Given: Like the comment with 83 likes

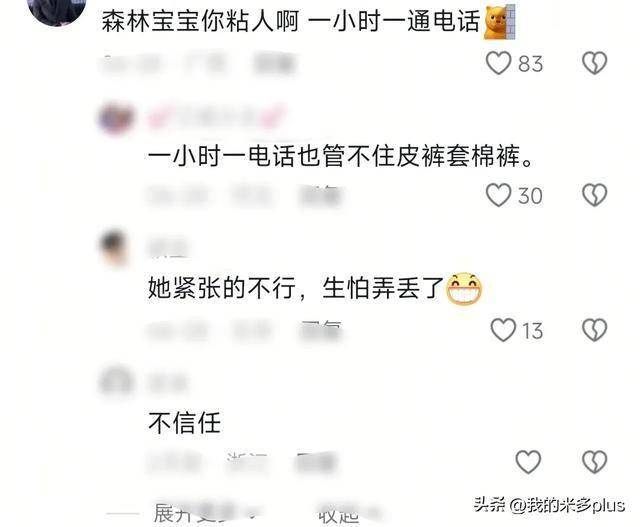Looking at the screenshot, I should click(498, 63).
